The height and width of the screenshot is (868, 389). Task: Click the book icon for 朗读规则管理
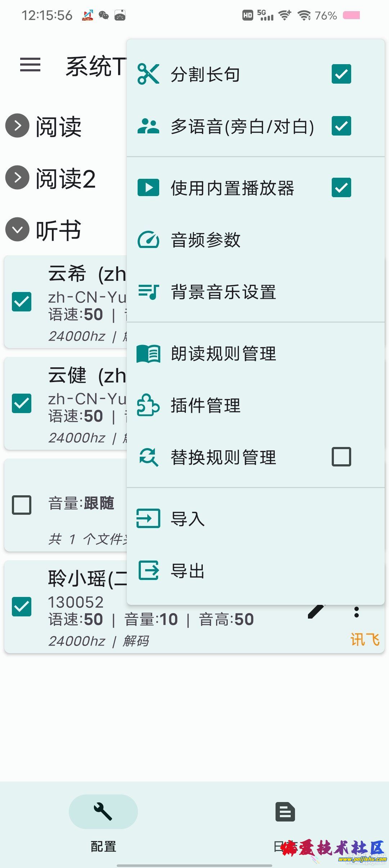(x=148, y=354)
